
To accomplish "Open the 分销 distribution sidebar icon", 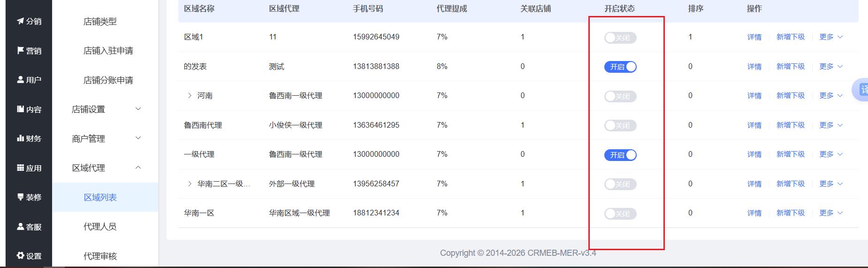I will (x=21, y=21).
